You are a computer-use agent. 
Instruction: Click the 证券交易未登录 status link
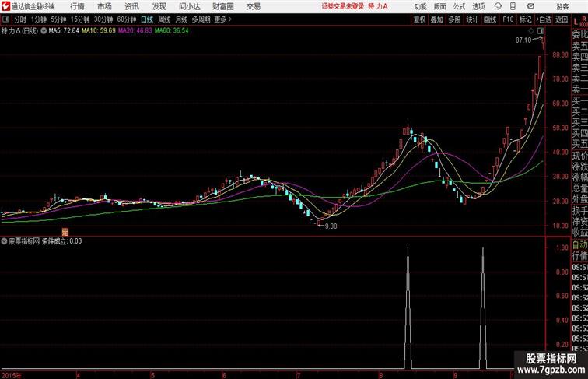(x=343, y=6)
